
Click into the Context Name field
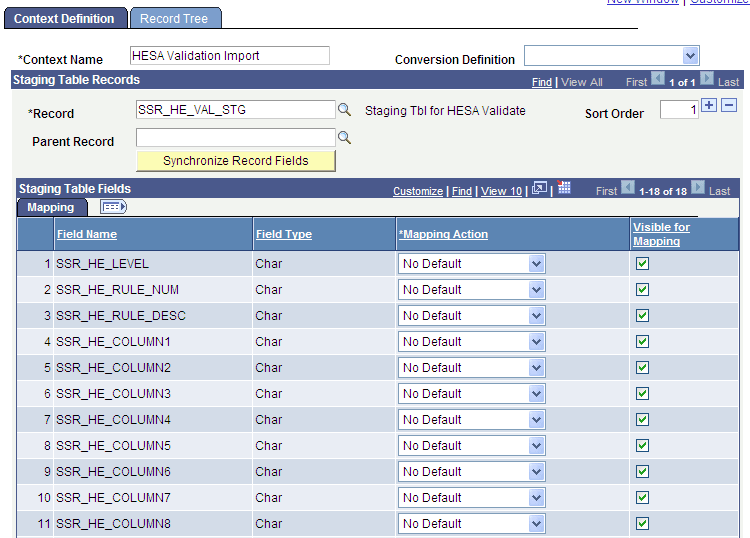(230, 55)
